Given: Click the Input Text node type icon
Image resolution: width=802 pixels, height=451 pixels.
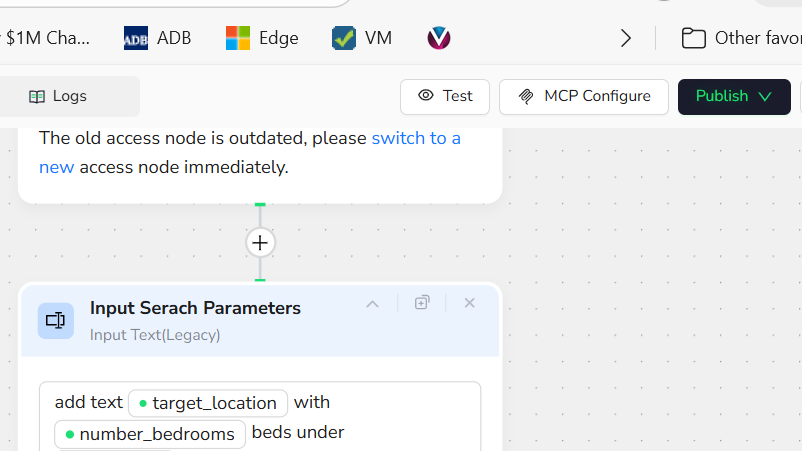Looking at the screenshot, I should (x=56, y=321).
